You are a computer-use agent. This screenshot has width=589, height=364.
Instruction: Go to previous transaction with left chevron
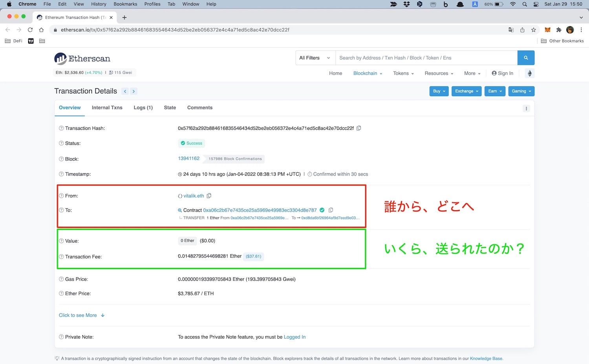(x=125, y=91)
